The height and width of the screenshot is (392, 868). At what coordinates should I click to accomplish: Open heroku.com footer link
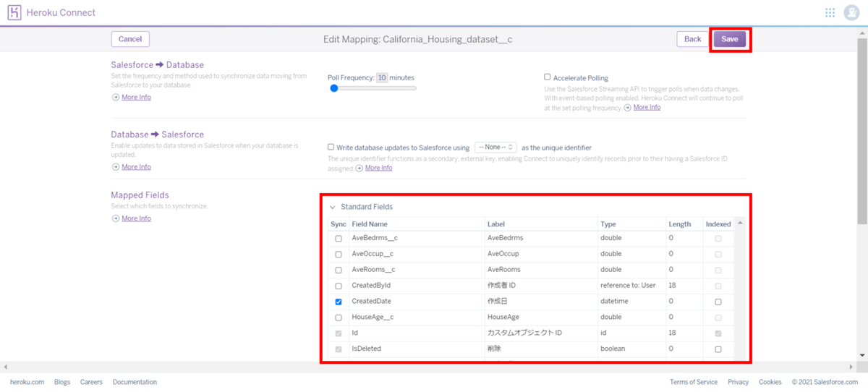(x=27, y=382)
